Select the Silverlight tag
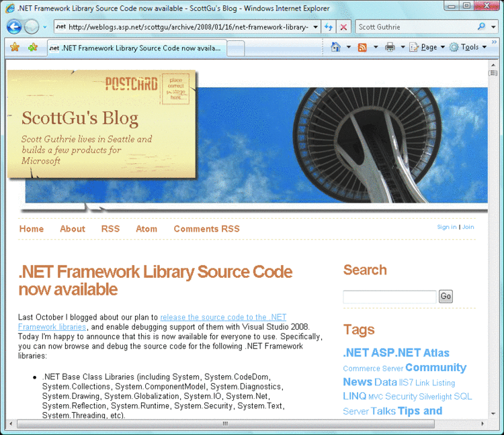This screenshot has height=435, width=504. (x=435, y=397)
